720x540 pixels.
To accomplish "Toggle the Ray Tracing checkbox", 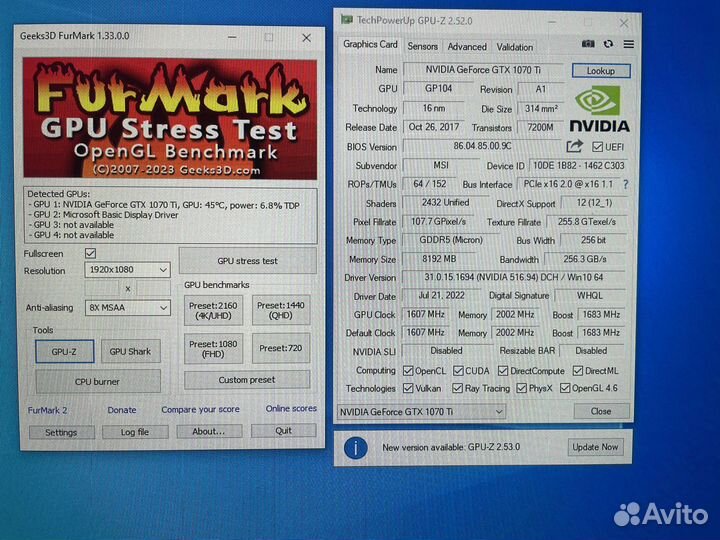I will point(457,388).
